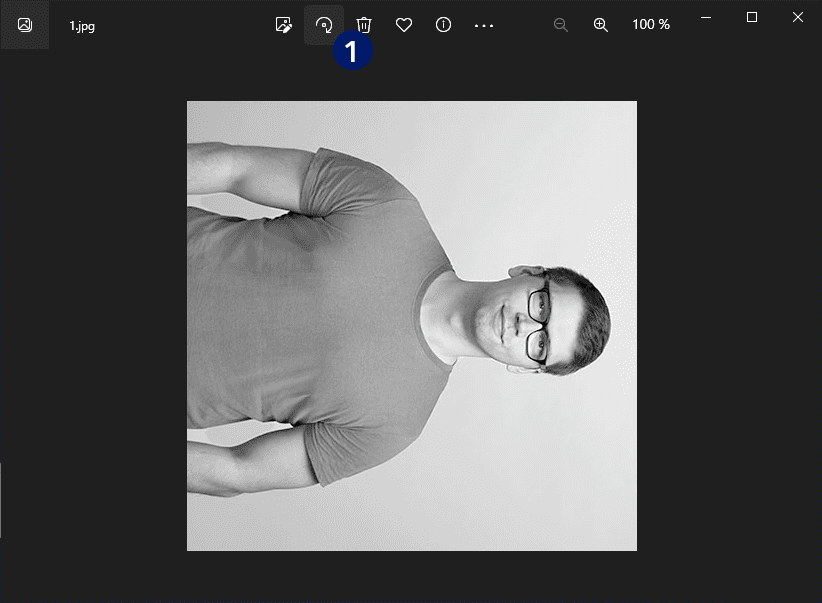The width and height of the screenshot is (822, 603).
Task: Rotate the photo with the rotate icon
Action: point(324,25)
